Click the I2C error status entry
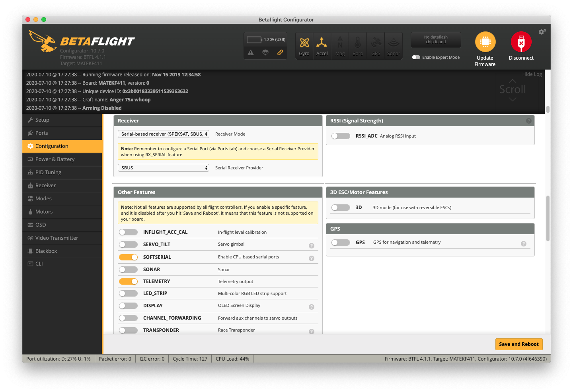This screenshot has width=573, height=392. (x=152, y=359)
